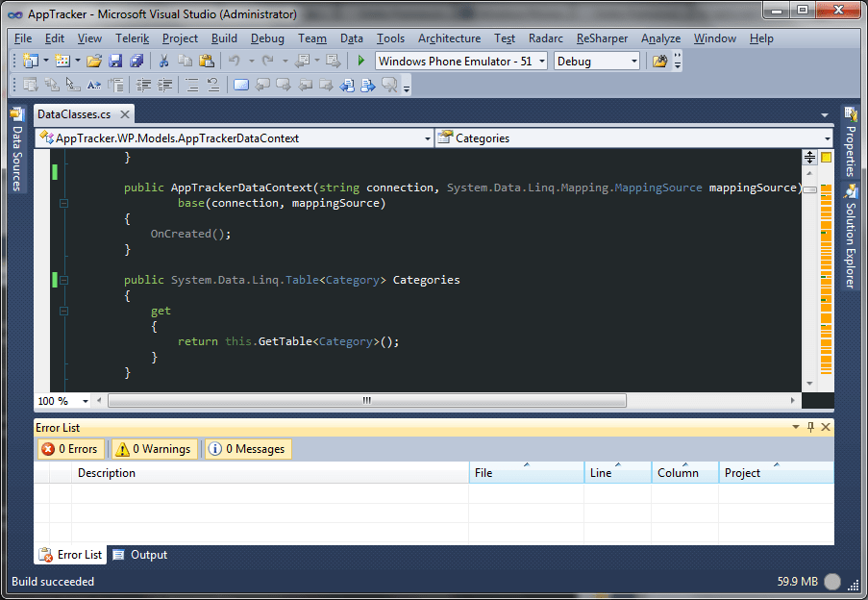The image size is (868, 600).
Task: Switch to the Output tab
Action: 140,555
